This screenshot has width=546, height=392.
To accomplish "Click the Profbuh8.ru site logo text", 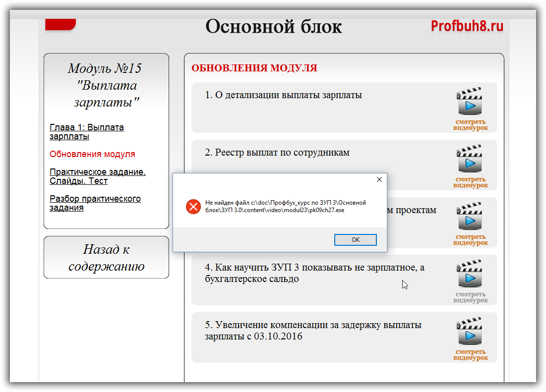I will coord(467,26).
